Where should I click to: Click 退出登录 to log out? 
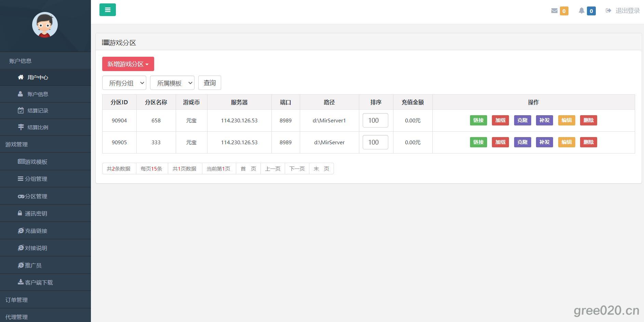pyautogui.click(x=627, y=11)
